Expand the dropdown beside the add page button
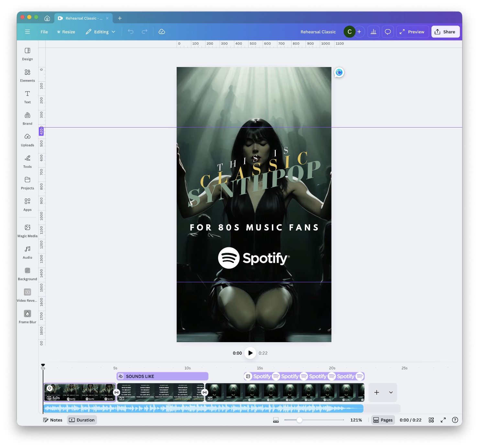479x448 pixels. pyautogui.click(x=391, y=392)
